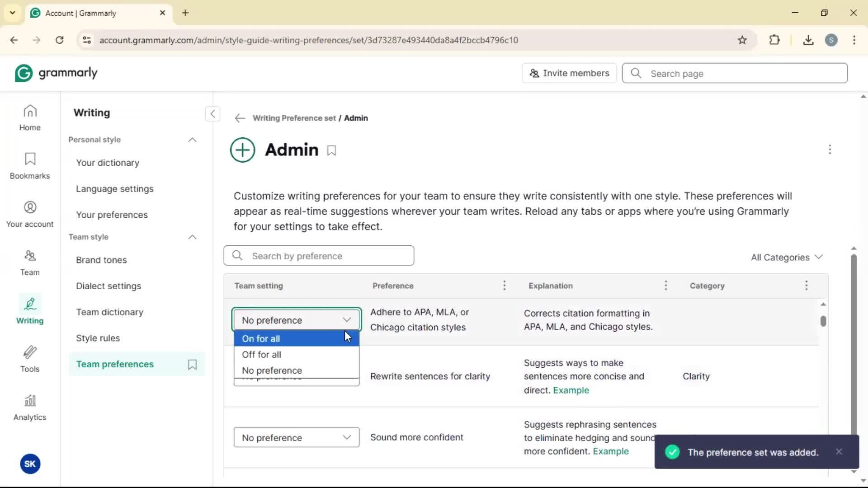868x488 pixels.
Task: Click the SK profile avatar
Action: [30, 464]
